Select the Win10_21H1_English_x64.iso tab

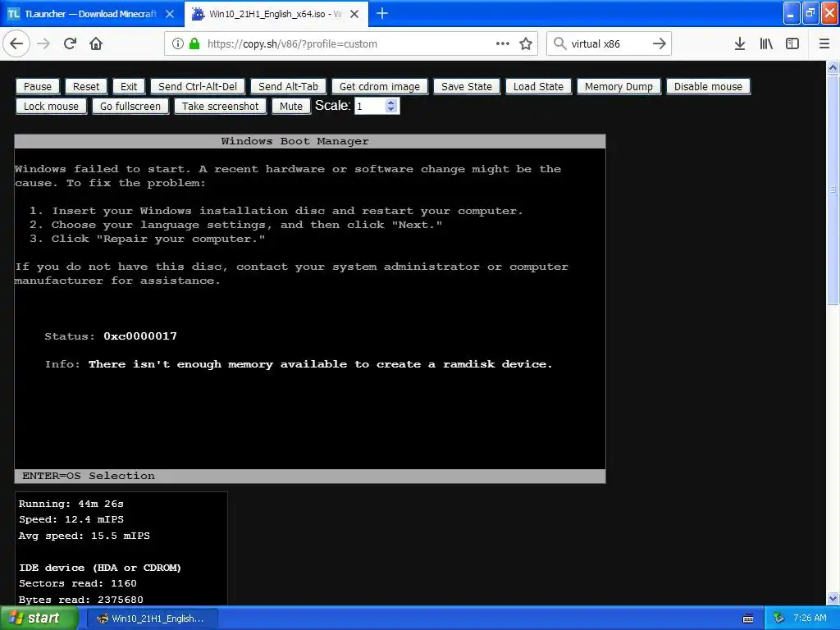coord(276,14)
